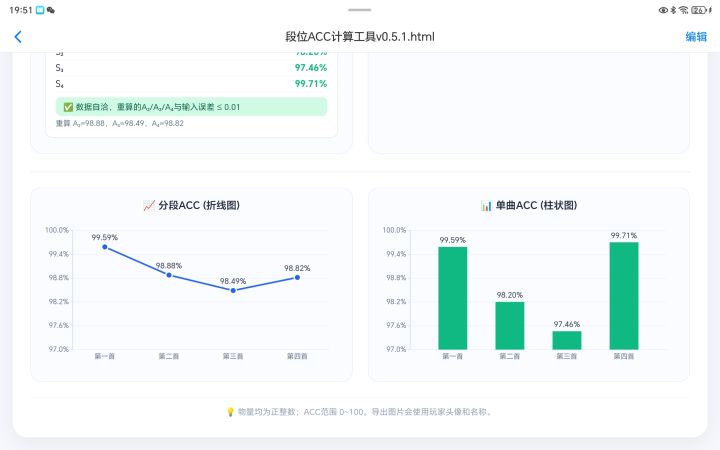Tap the 第四首 bar showing 99.71%
Viewport: 720px width, 450px height.
(x=624, y=296)
